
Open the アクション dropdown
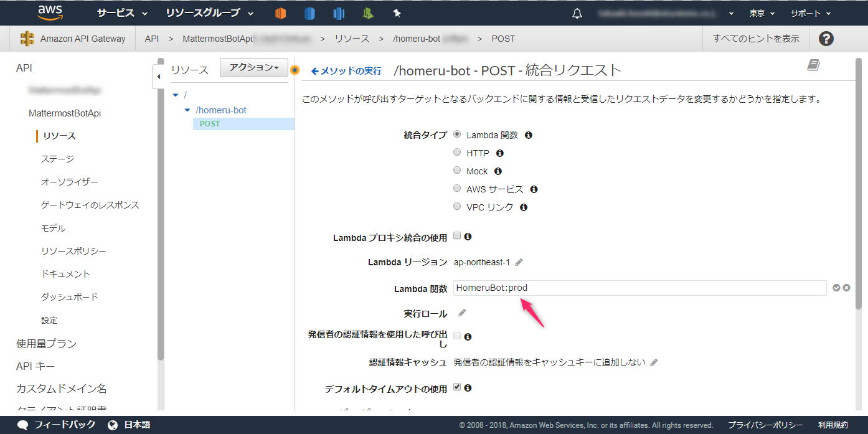click(x=253, y=67)
